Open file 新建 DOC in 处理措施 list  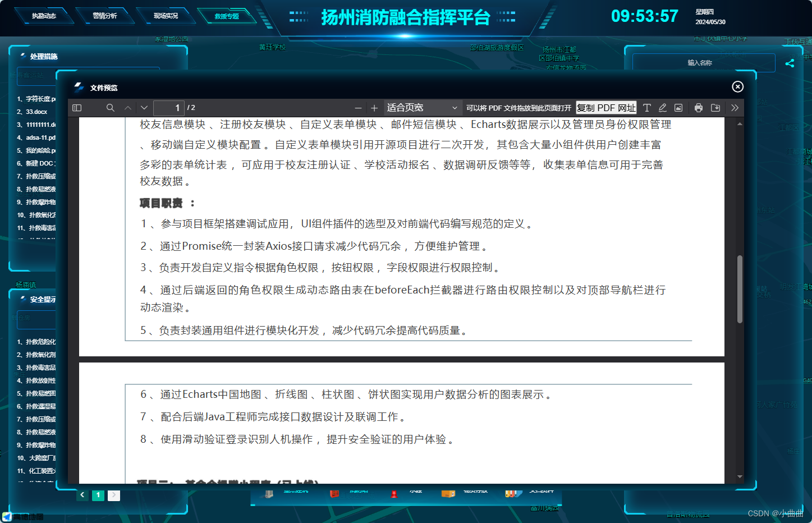(x=36, y=163)
